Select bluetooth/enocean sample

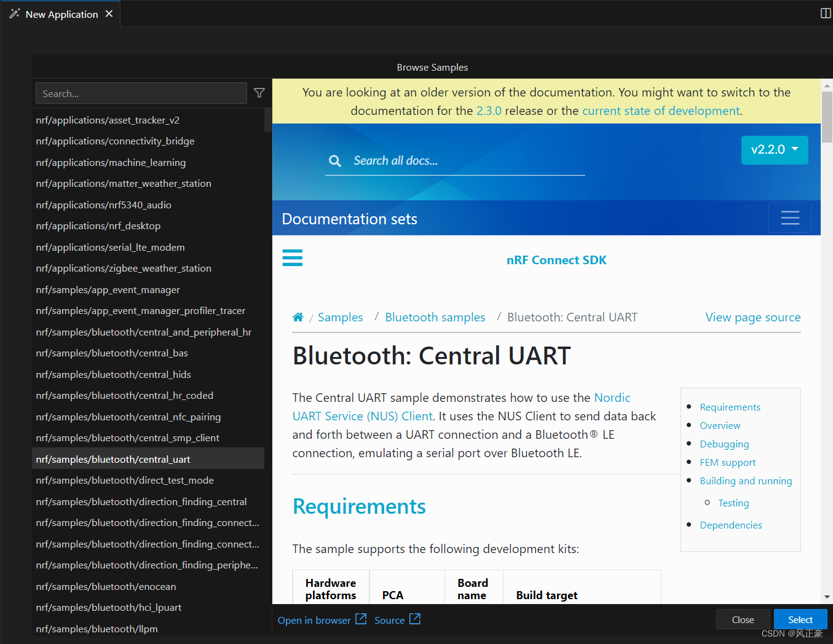click(148, 586)
